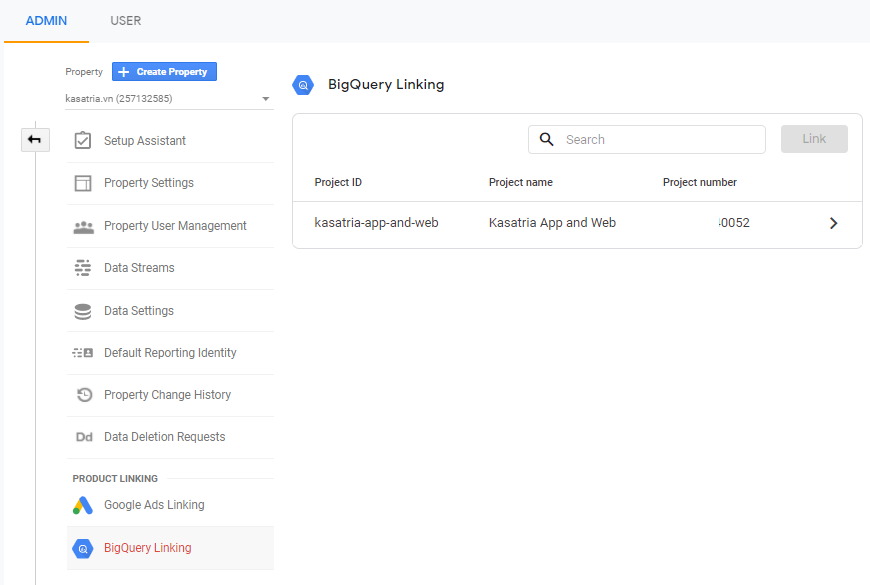Open the kasatria-app-and-web project link
Screen dimensions: 870x585
pos(376,223)
